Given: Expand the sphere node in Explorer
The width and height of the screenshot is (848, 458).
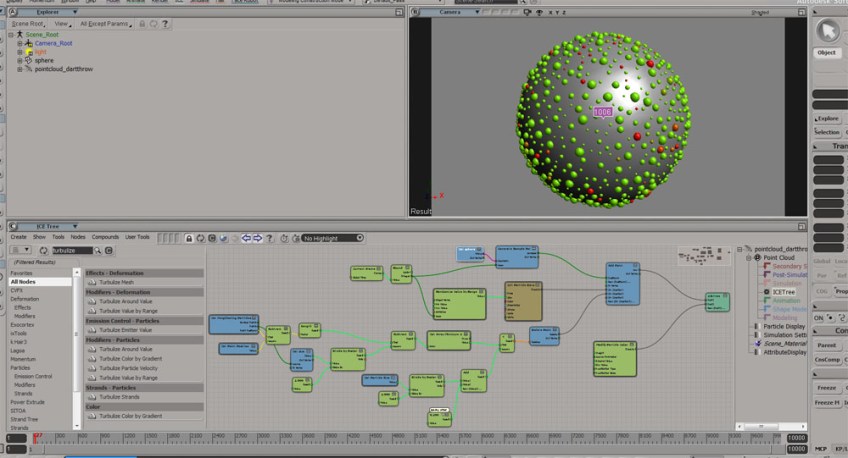Looking at the screenshot, I should 20,60.
